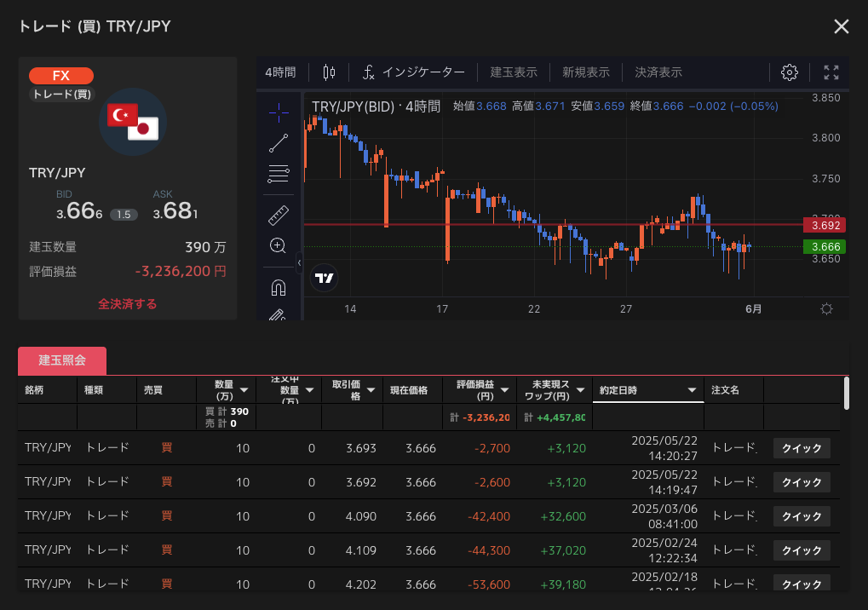Image resolution: width=868 pixels, height=610 pixels.
Task: Click the table's vertical scrollbar
Action: pos(846,393)
